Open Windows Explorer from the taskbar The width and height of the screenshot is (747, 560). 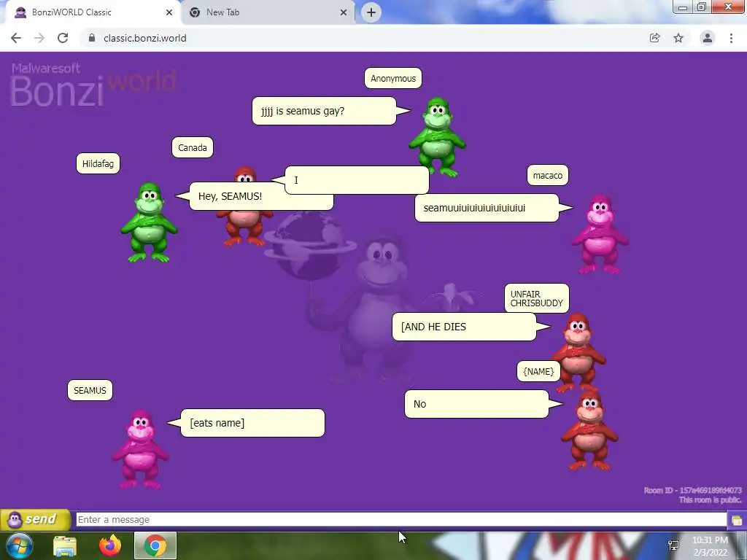(65, 545)
